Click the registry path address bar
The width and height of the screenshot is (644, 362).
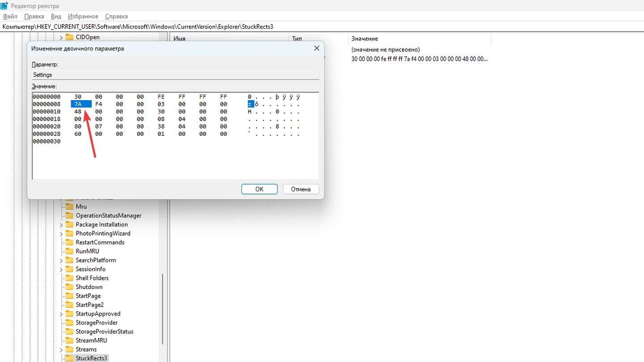pyautogui.click(x=322, y=27)
